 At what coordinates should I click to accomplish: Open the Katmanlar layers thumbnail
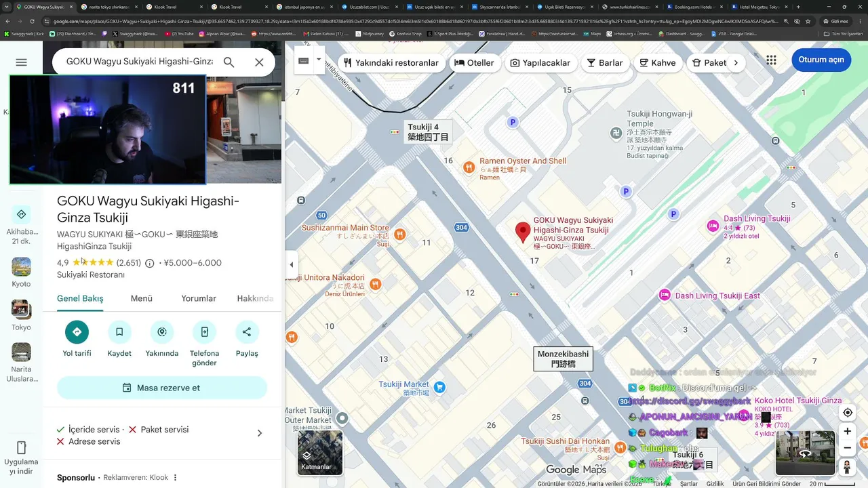(319, 453)
